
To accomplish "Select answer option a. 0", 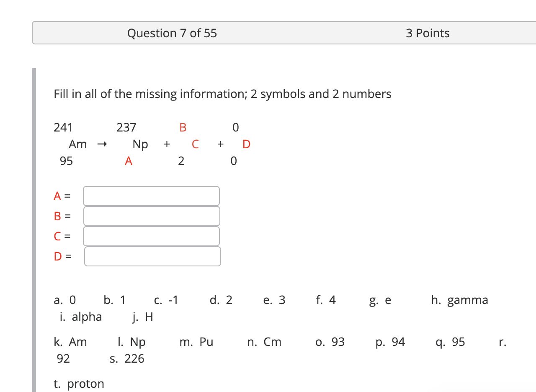I will [x=64, y=300].
